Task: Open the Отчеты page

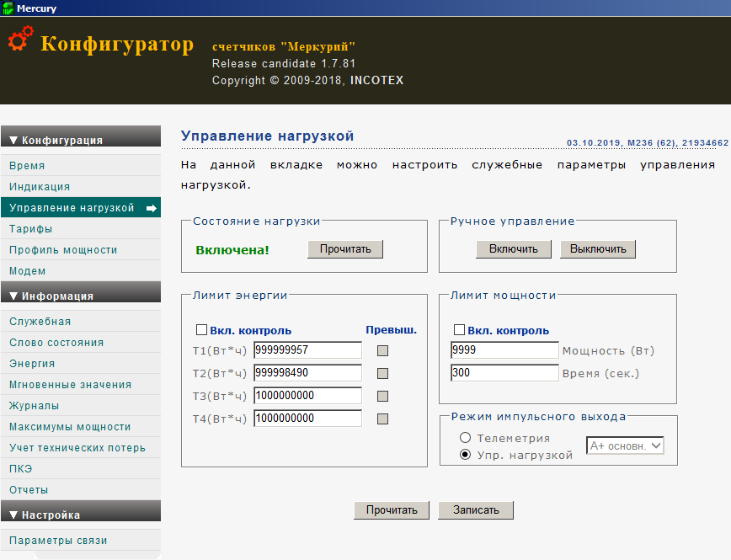Action: tap(81, 489)
